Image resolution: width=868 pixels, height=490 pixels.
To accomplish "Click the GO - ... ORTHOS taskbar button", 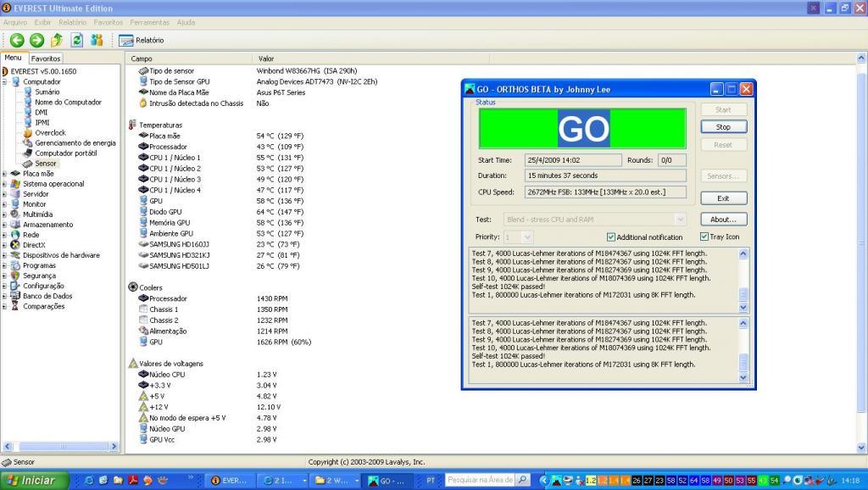I will tap(388, 481).
